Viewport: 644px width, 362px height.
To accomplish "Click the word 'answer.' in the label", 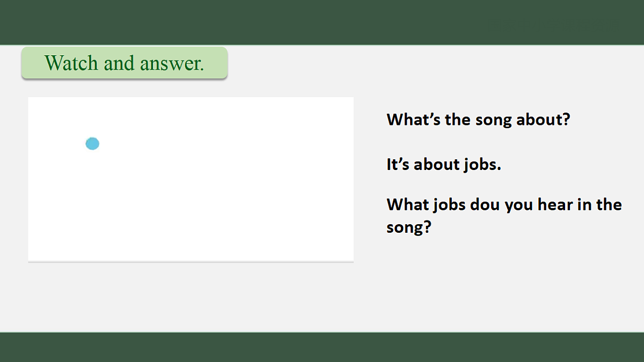I will 172,63.
